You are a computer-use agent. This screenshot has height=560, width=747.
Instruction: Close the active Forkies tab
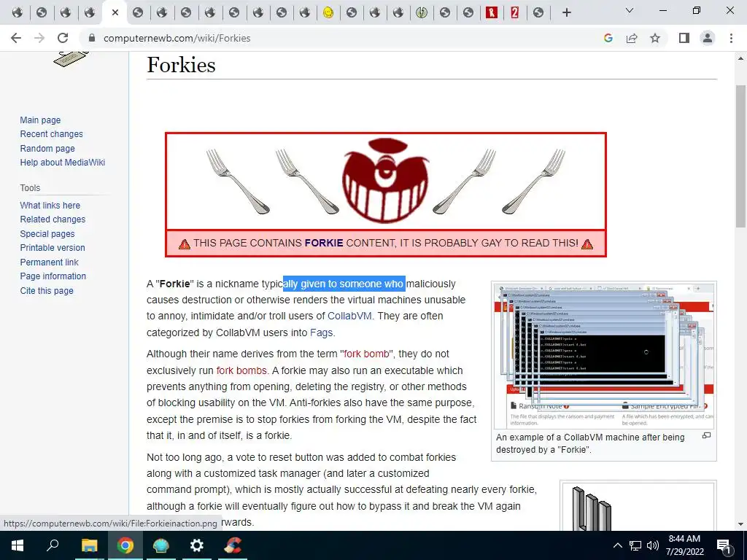point(115,12)
